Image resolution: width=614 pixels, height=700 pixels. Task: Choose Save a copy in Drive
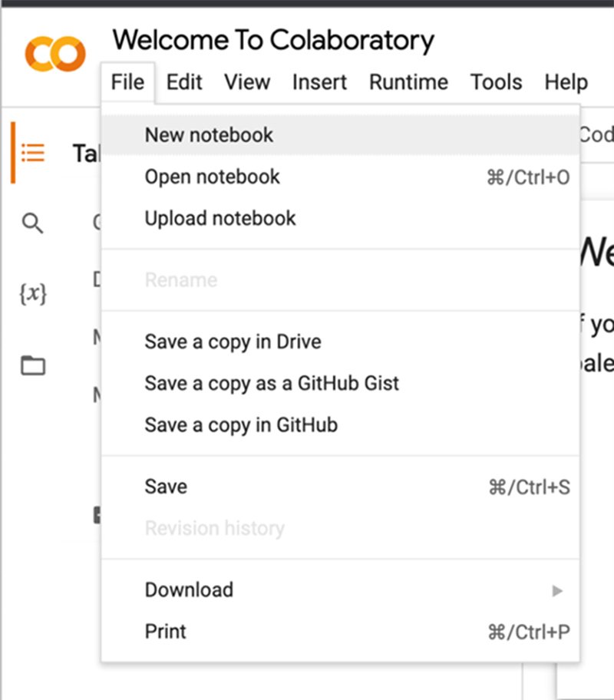(x=233, y=342)
